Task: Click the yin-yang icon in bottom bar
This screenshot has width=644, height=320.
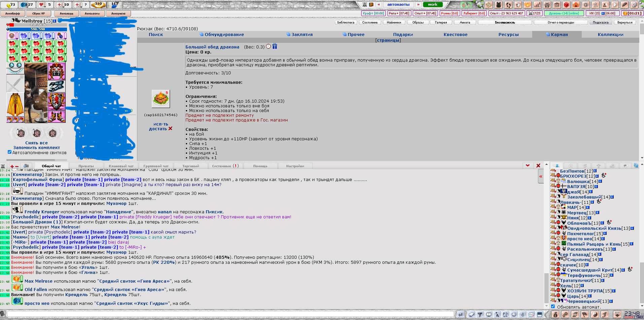Action: click(595, 315)
